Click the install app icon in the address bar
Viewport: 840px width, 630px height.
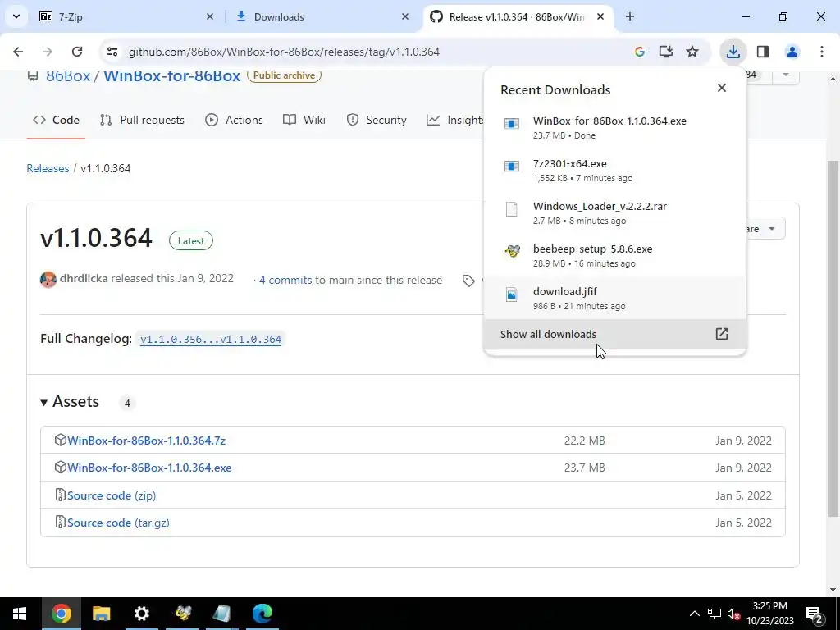(666, 52)
